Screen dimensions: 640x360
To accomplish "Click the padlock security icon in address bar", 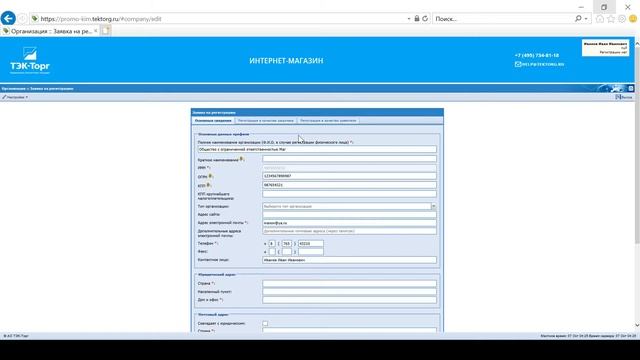I will pyautogui.click(x=417, y=19).
